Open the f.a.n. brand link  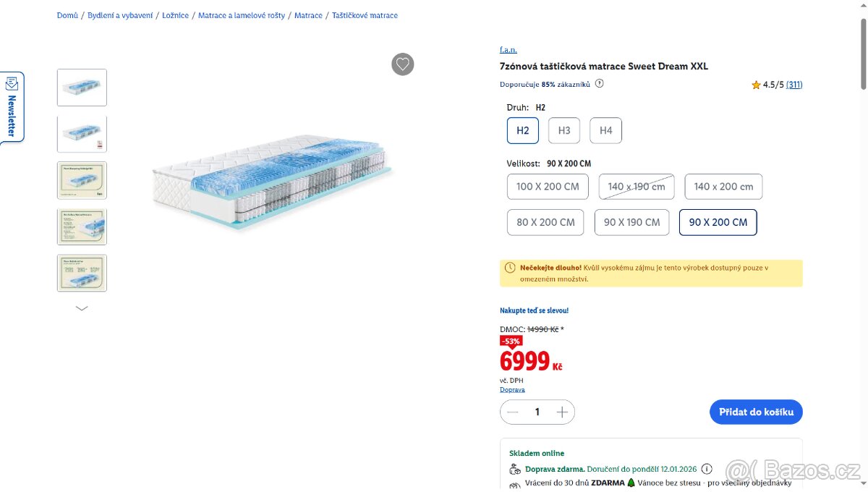click(508, 50)
